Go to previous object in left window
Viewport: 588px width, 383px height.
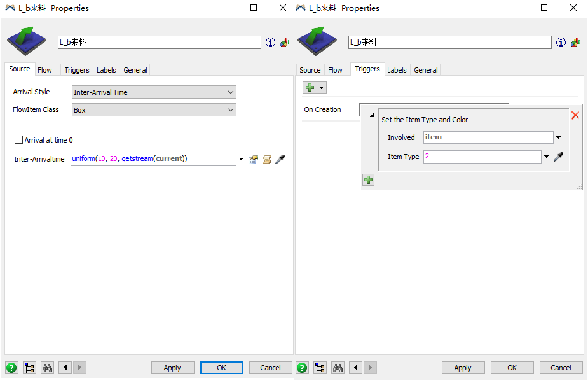[65, 368]
